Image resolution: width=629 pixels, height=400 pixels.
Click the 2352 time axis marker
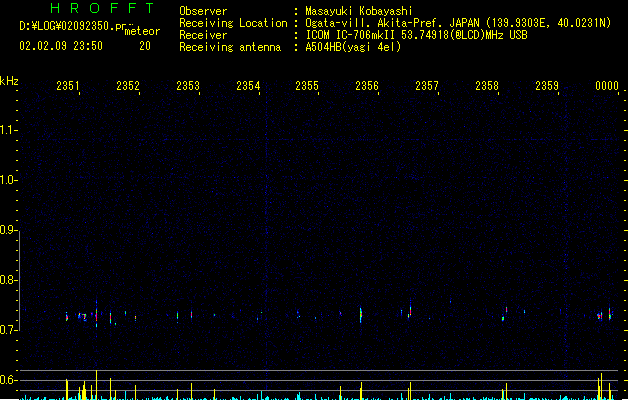128,85
